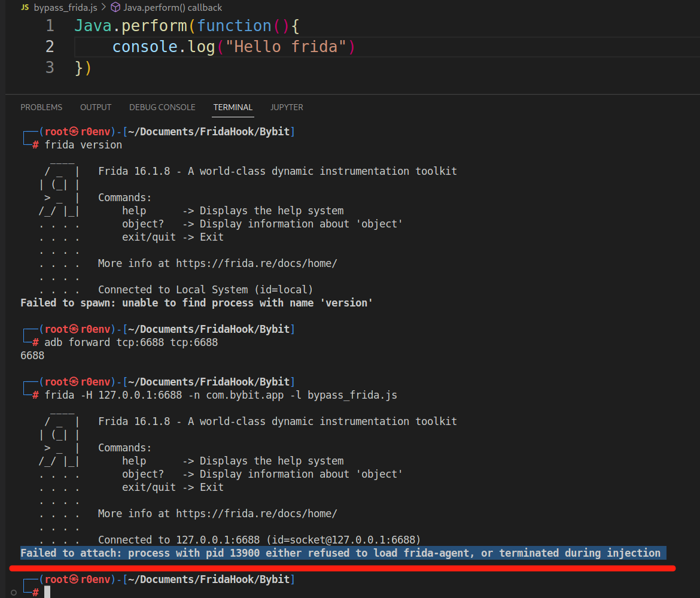Switch to the JUPYTER tab
This screenshot has height=598, width=700.
287,107
